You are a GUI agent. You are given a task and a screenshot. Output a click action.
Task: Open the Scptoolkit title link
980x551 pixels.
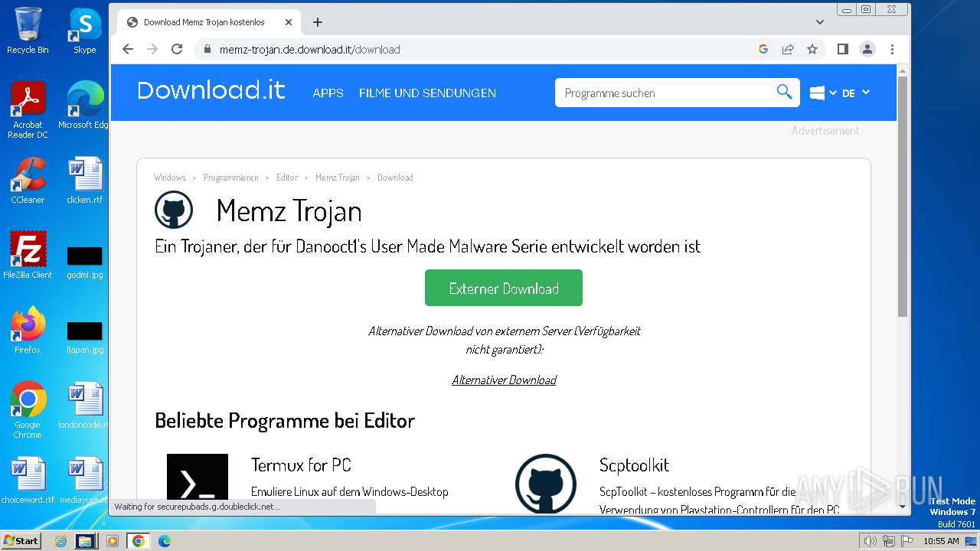coord(634,465)
